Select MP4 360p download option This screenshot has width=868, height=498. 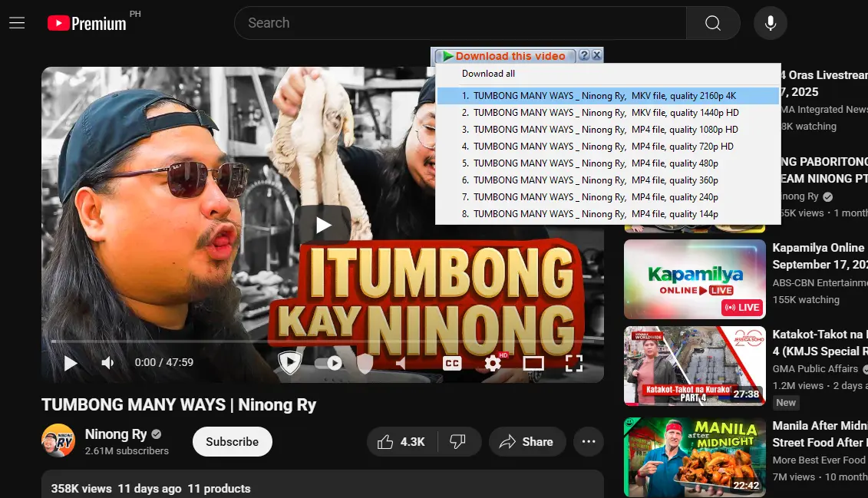[608, 180]
